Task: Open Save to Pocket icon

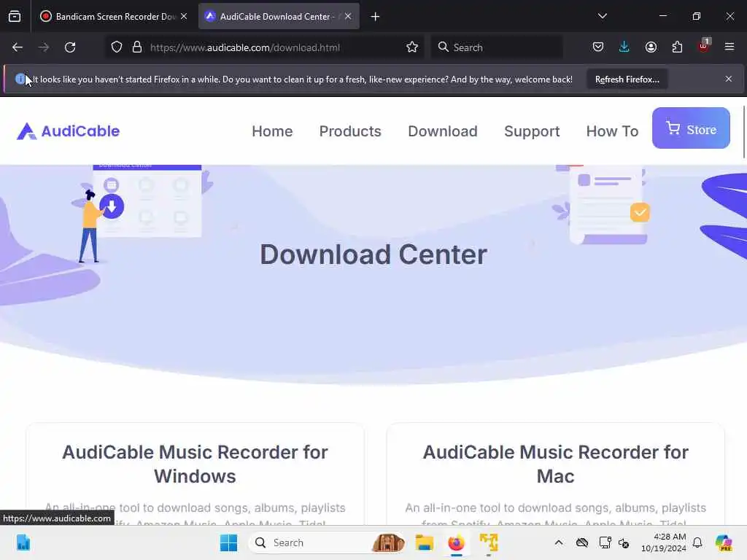Action: tap(598, 47)
